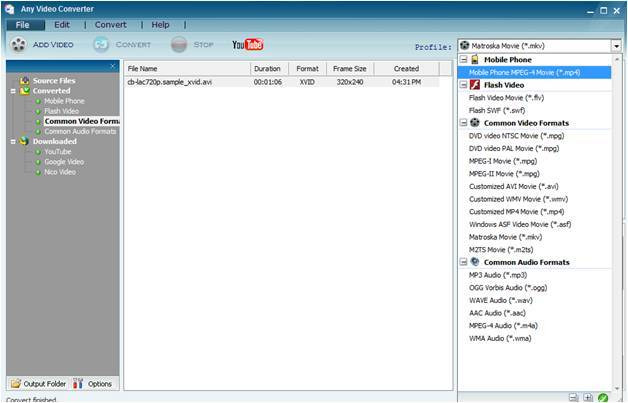Select the Nico Video tree item

(x=60, y=172)
